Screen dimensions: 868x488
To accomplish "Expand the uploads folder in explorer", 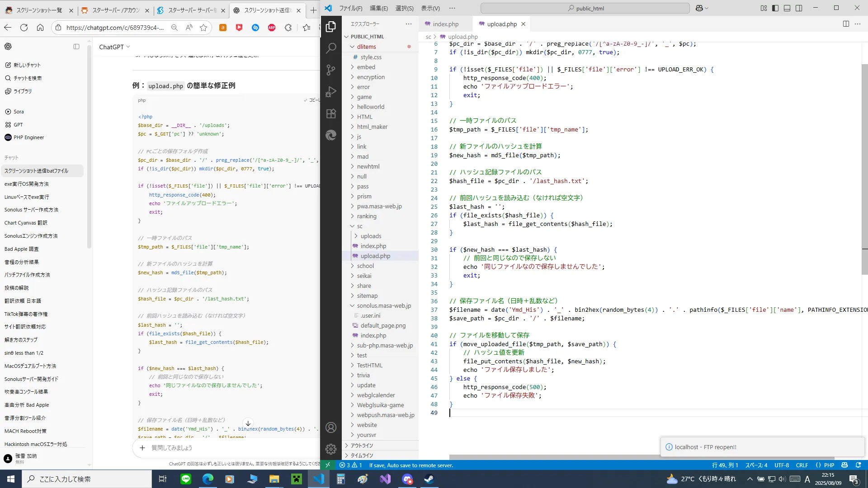I will click(371, 236).
